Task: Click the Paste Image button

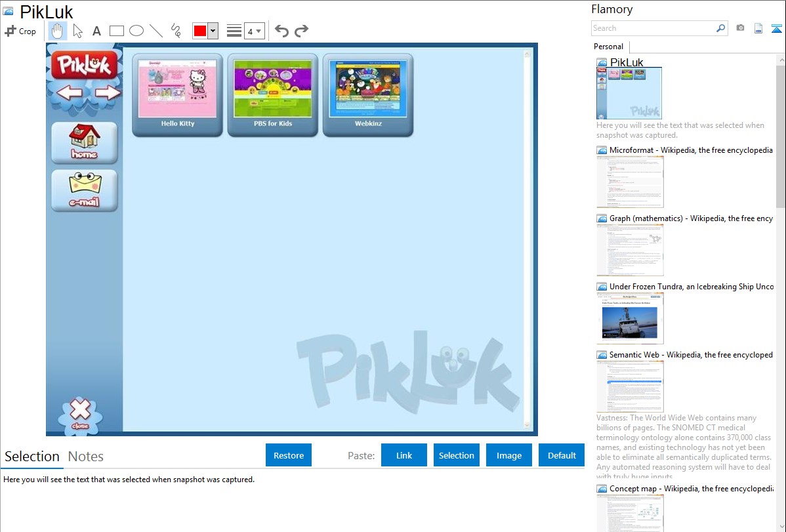Action: coord(508,455)
